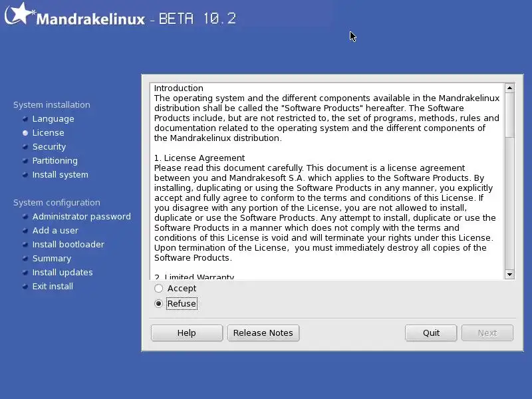
Task: Select the Summary step label
Action: click(52, 259)
